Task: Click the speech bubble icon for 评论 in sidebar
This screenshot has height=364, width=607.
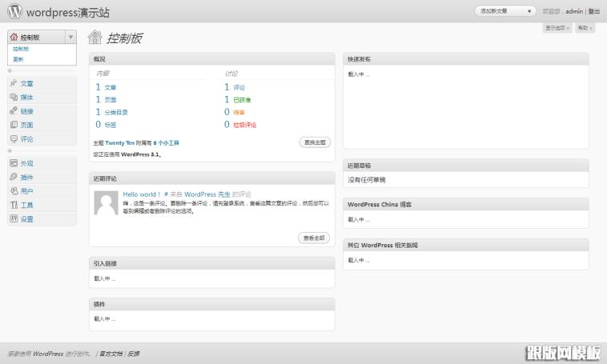Action: pos(14,138)
